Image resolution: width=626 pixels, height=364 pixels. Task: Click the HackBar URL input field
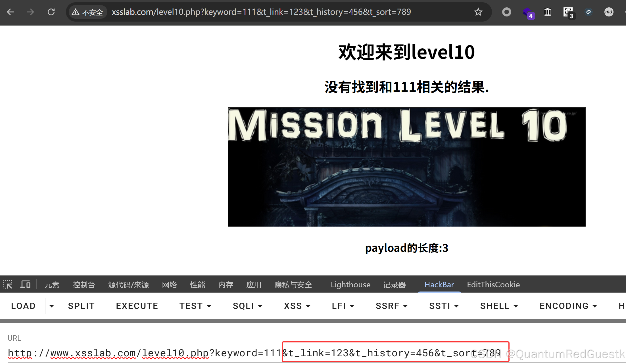point(142,353)
